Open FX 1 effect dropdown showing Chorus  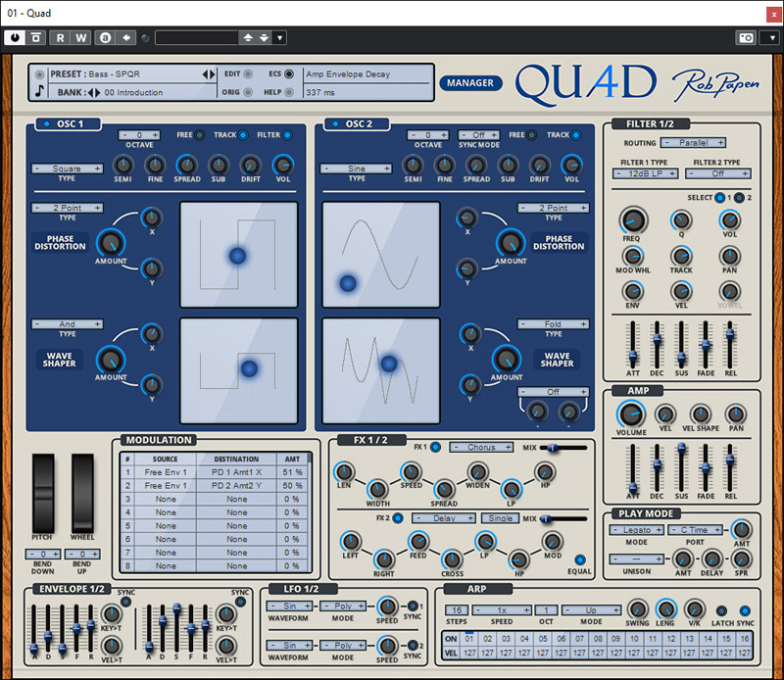tap(481, 448)
